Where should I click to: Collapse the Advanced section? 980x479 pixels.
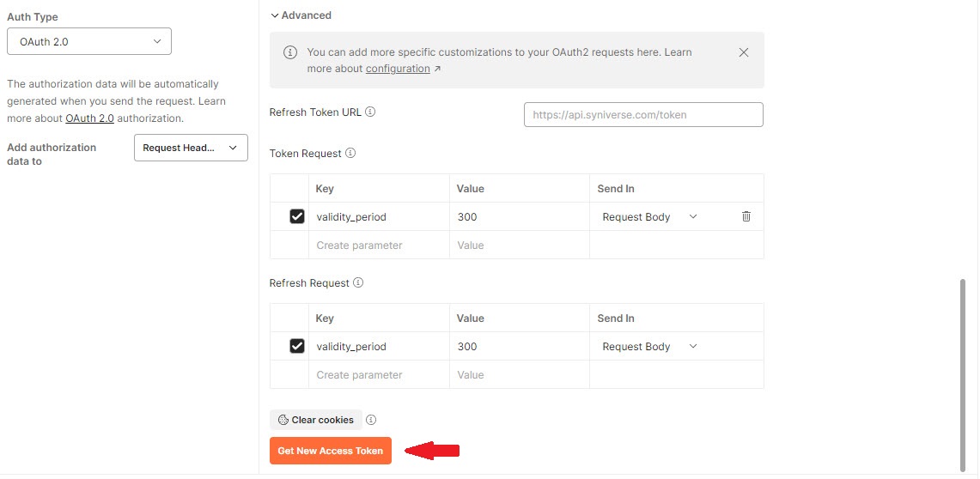(x=301, y=15)
